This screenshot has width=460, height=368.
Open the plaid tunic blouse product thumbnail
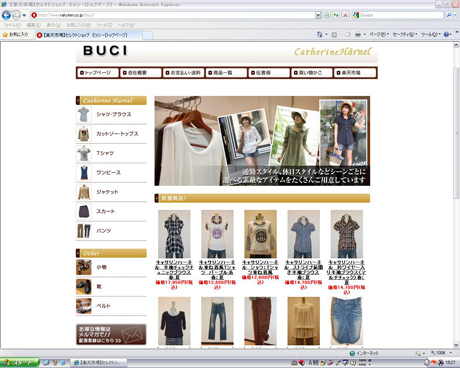[x=174, y=234]
